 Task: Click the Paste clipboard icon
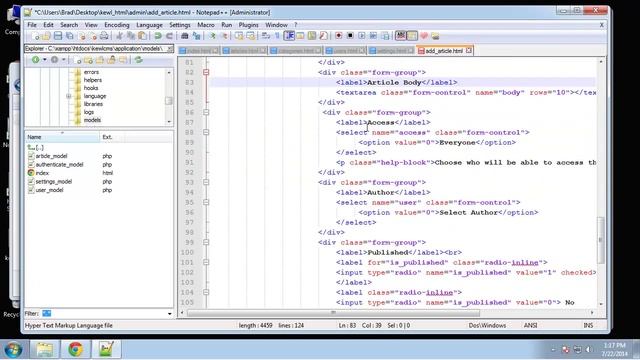coord(142,36)
